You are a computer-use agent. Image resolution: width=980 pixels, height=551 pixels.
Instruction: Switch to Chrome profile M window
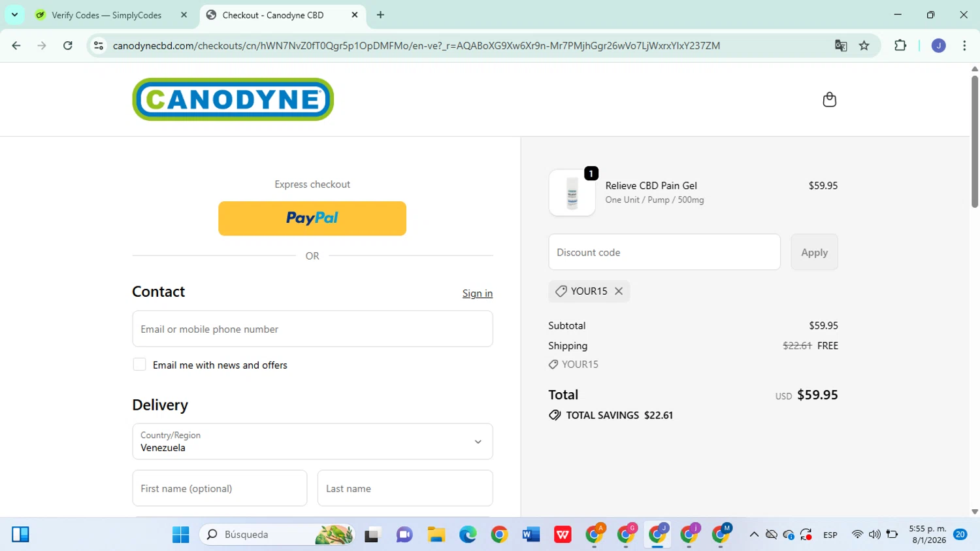[x=721, y=534]
